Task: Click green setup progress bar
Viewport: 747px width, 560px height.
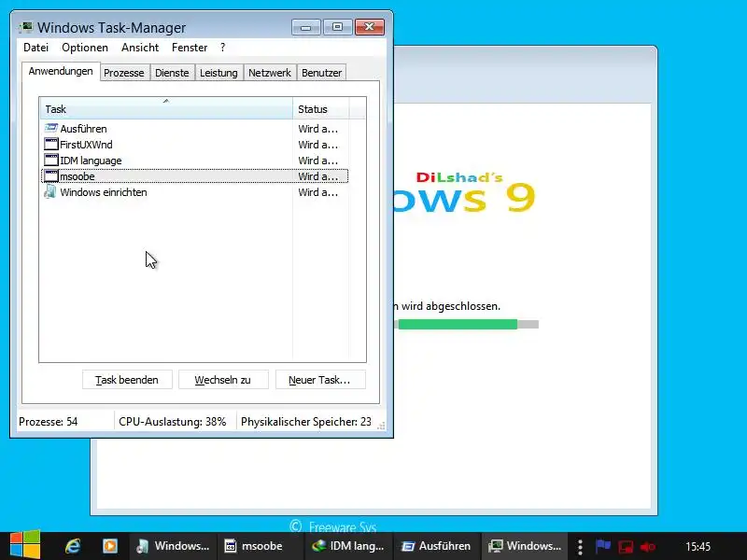Action: tap(458, 324)
